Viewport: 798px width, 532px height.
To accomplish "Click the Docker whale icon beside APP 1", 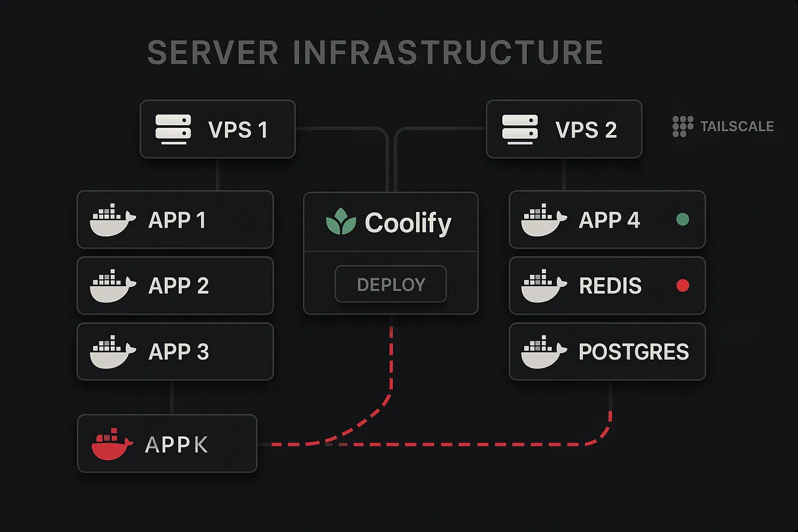I will (113, 220).
